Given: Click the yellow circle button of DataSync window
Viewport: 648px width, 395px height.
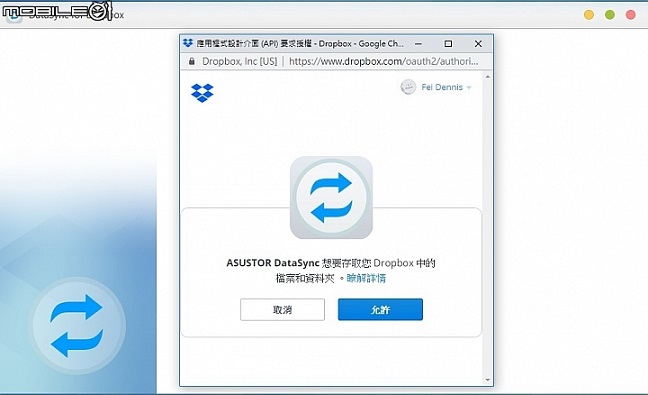Looking at the screenshot, I should [x=589, y=15].
